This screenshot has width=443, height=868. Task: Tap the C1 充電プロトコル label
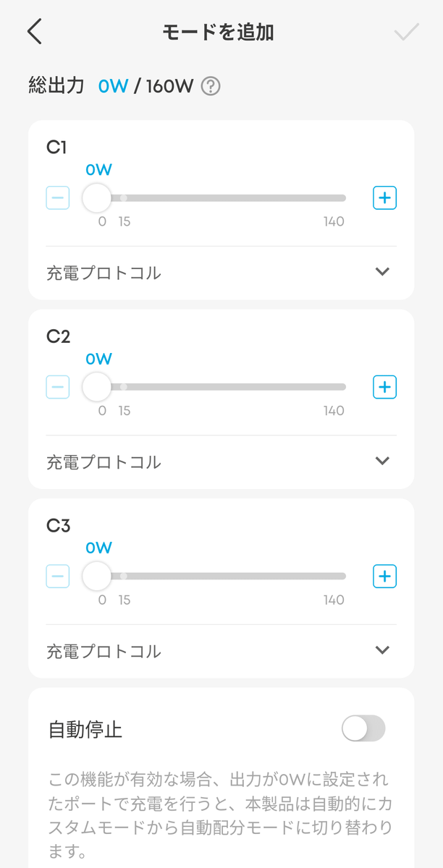pyautogui.click(x=104, y=273)
